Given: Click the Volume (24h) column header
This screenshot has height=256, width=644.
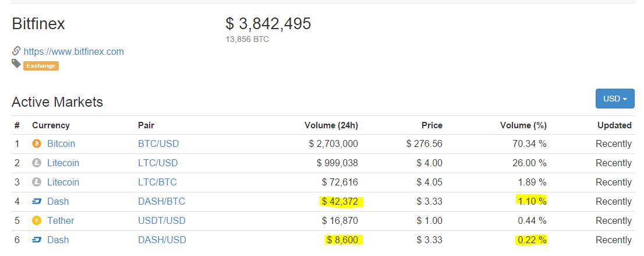Looking at the screenshot, I should (x=331, y=125).
